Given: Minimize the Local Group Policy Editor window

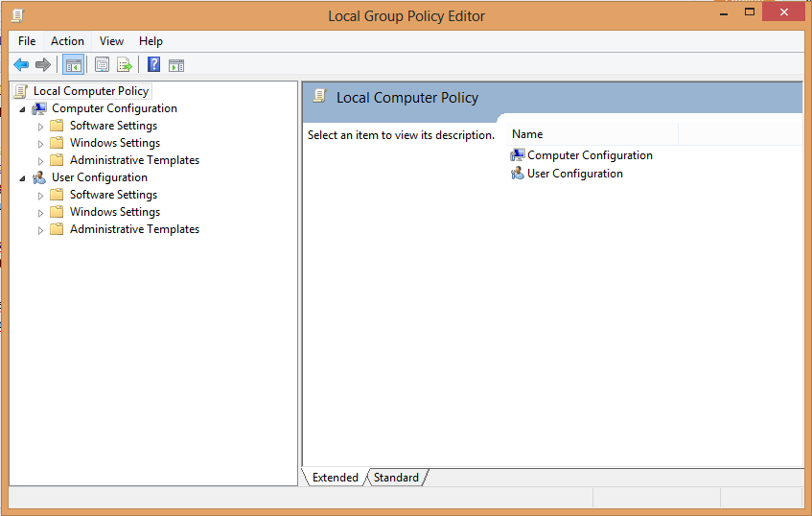Looking at the screenshot, I should coord(724,13).
